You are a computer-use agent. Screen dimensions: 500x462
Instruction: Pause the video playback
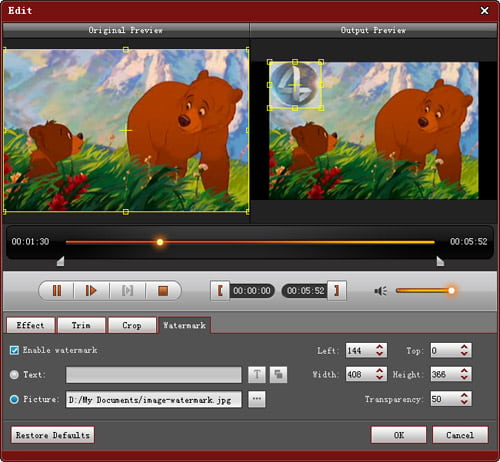pos(57,291)
